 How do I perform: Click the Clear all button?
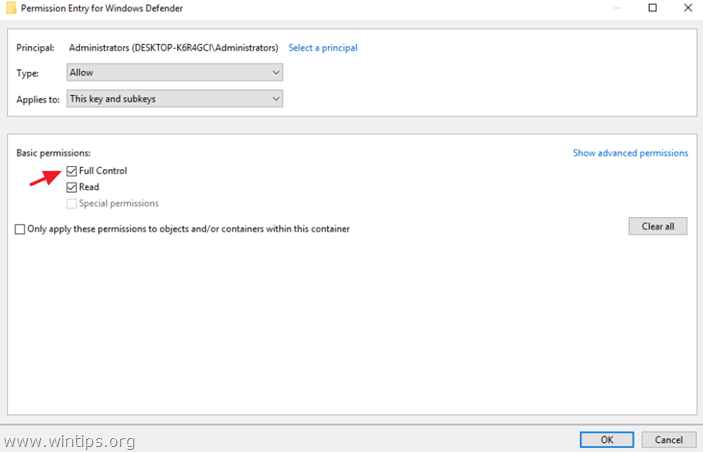tap(658, 226)
